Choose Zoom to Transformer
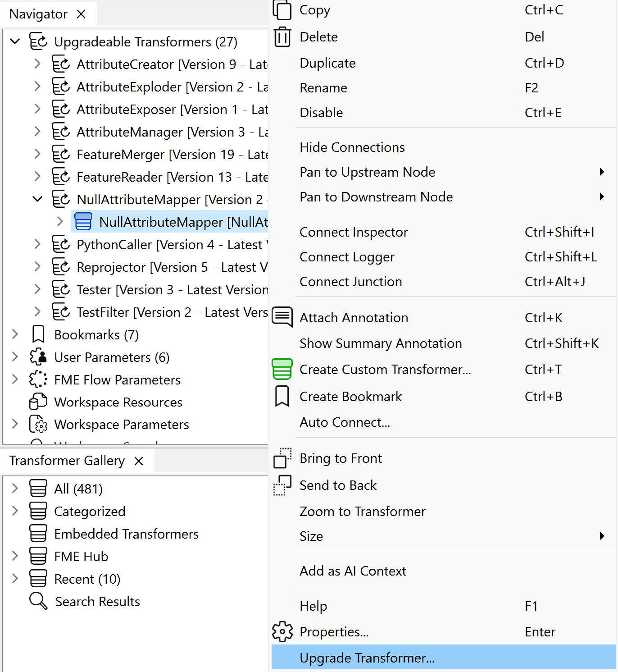 tap(444, 512)
